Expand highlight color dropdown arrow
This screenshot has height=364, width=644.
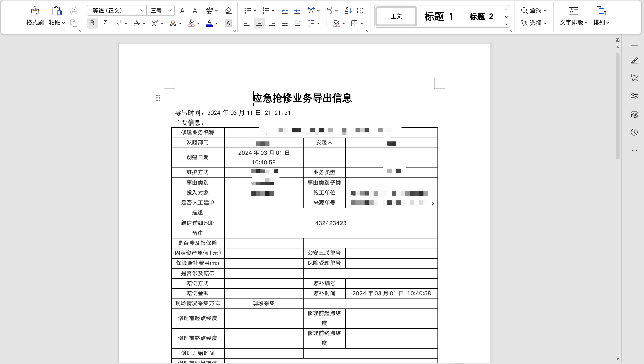pos(198,24)
